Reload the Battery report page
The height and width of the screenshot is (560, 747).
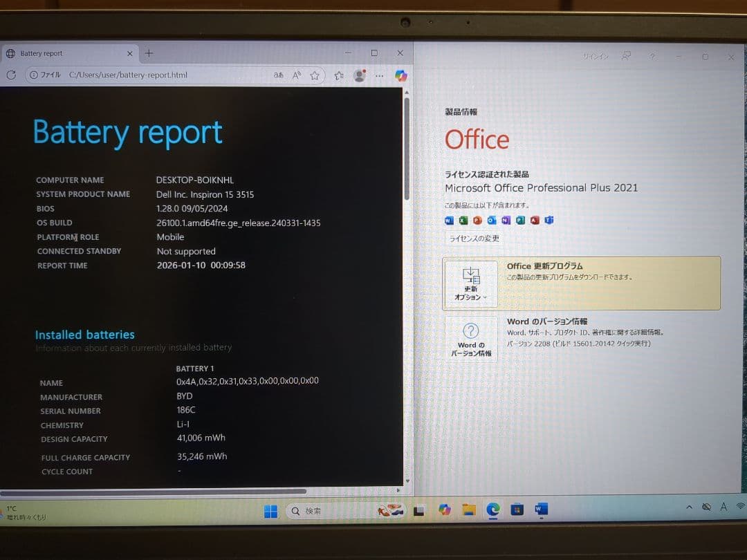click(x=11, y=76)
